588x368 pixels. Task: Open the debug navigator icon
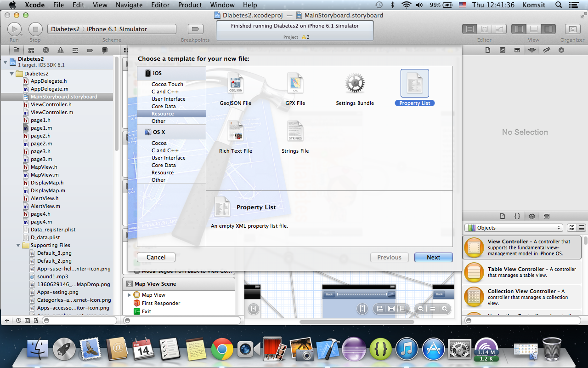click(x=75, y=50)
